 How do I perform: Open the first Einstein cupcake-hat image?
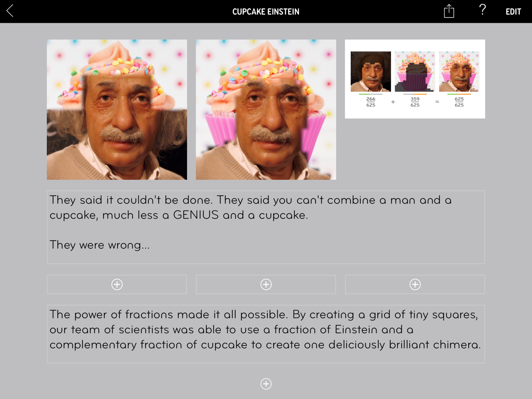point(117,110)
